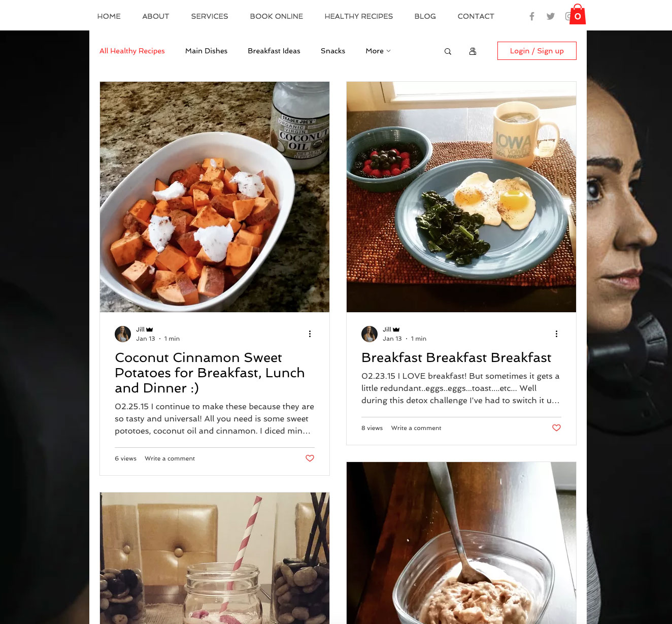Open the red shopping bag cart
This screenshot has height=624, width=672.
[x=578, y=14]
